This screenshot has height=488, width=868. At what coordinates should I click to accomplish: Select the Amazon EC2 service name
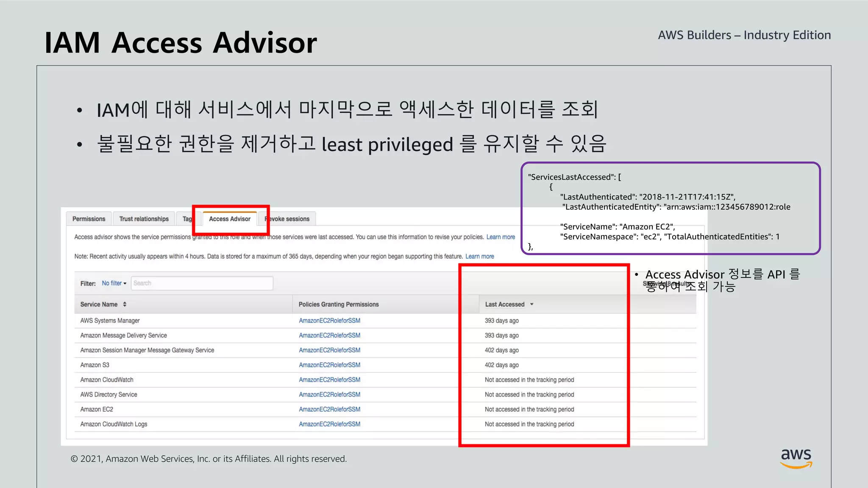97,409
